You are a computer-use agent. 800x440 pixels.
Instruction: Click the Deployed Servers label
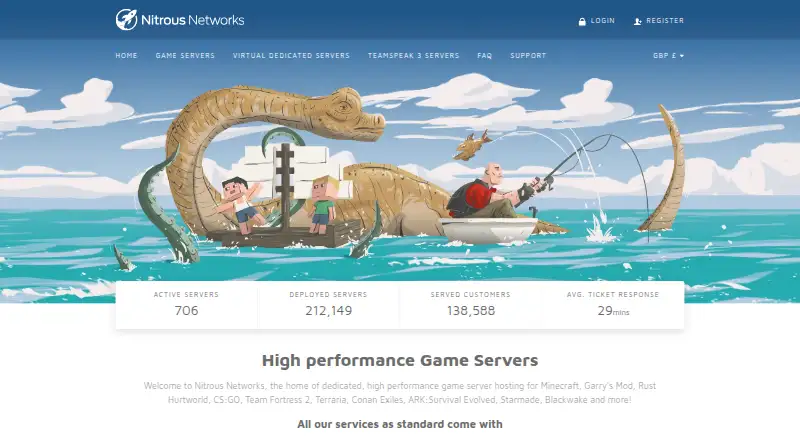point(329,295)
